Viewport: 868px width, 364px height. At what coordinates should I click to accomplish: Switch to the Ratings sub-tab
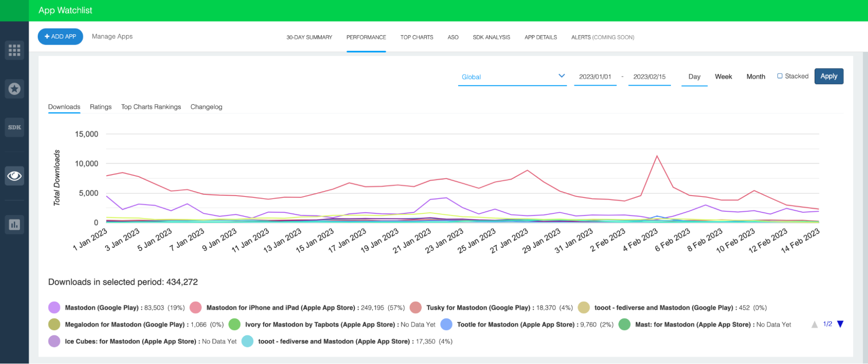tap(101, 107)
